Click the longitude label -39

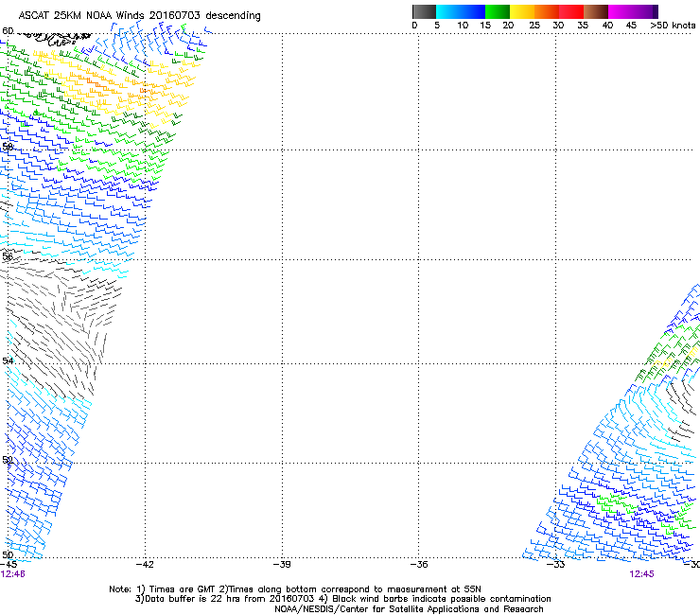(282, 565)
